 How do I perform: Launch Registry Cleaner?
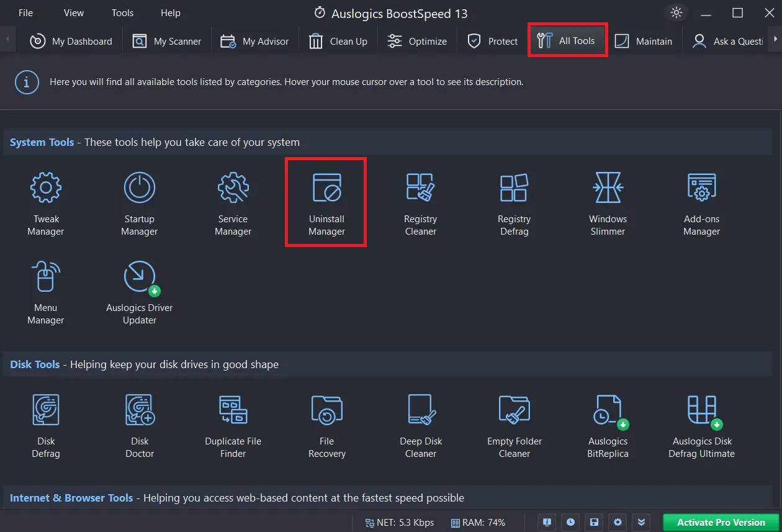421,205
